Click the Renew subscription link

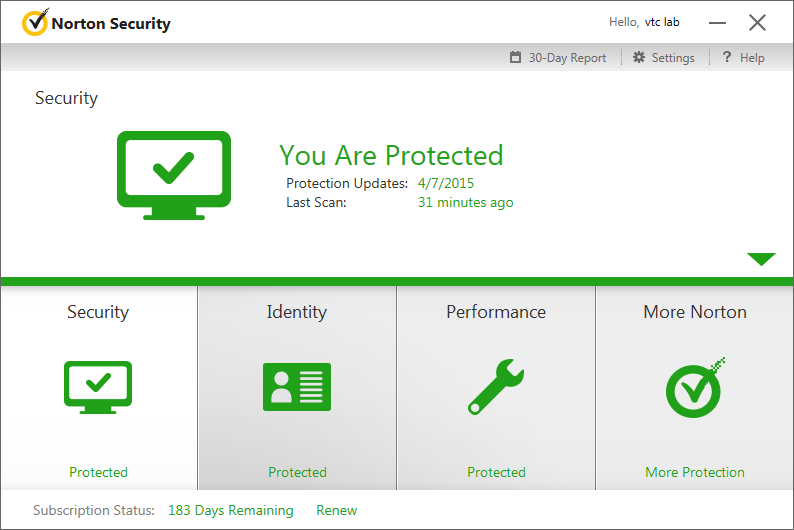(x=336, y=510)
